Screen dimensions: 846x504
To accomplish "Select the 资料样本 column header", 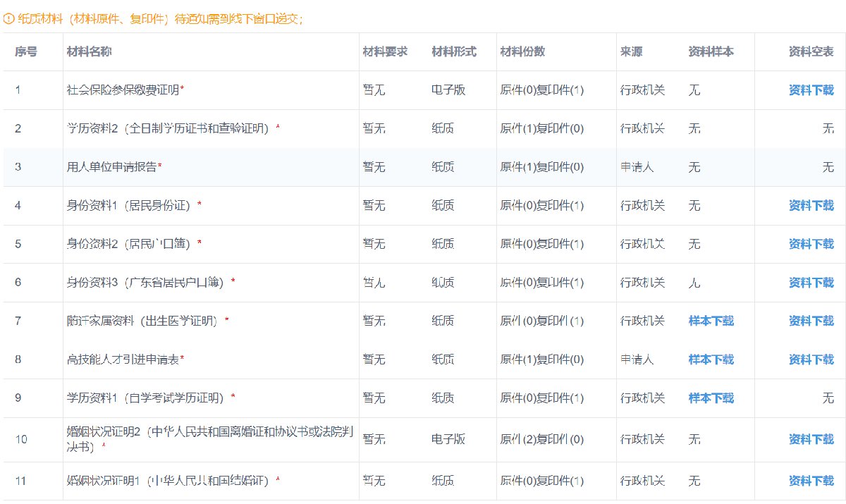I will (711, 51).
